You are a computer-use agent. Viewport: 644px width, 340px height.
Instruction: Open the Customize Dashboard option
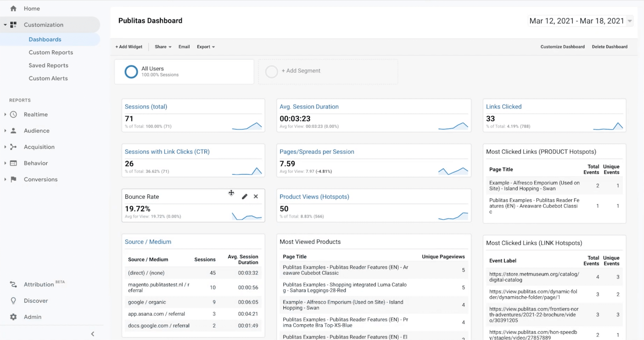click(x=562, y=47)
